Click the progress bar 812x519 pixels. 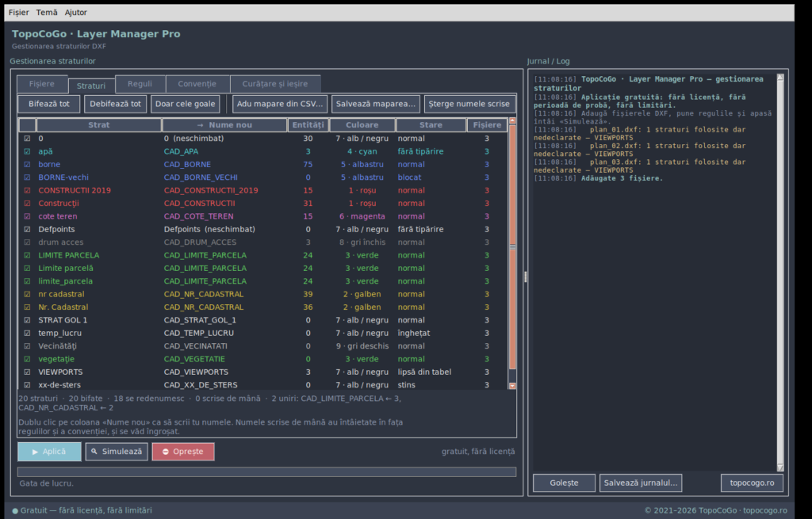pyautogui.click(x=266, y=472)
